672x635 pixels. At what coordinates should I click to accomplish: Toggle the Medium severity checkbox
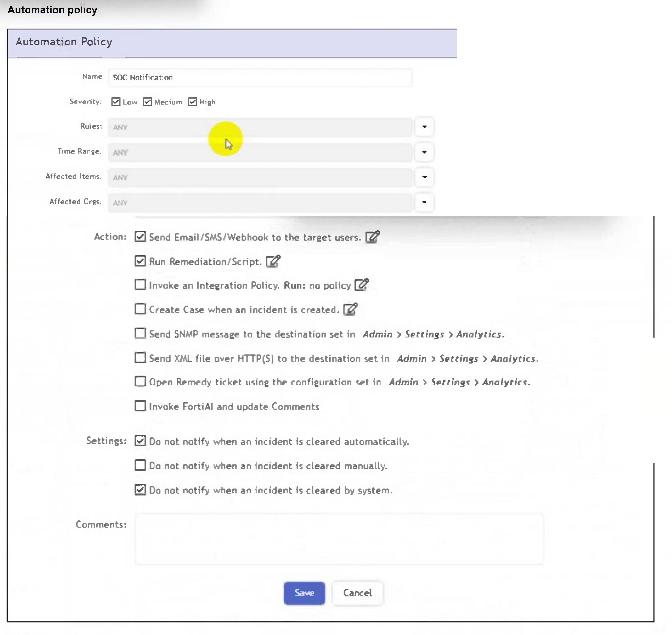tap(147, 101)
